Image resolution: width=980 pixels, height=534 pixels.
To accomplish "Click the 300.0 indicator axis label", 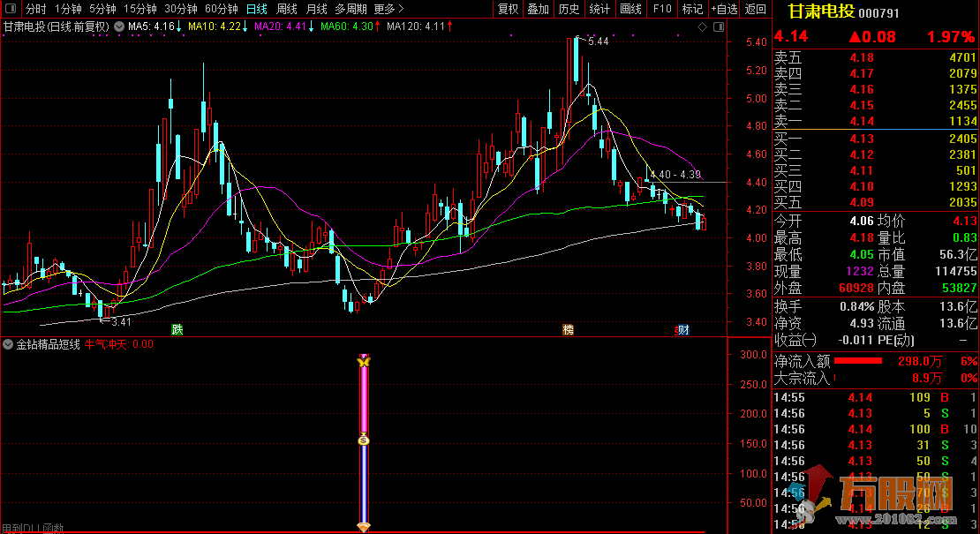I will click(753, 354).
